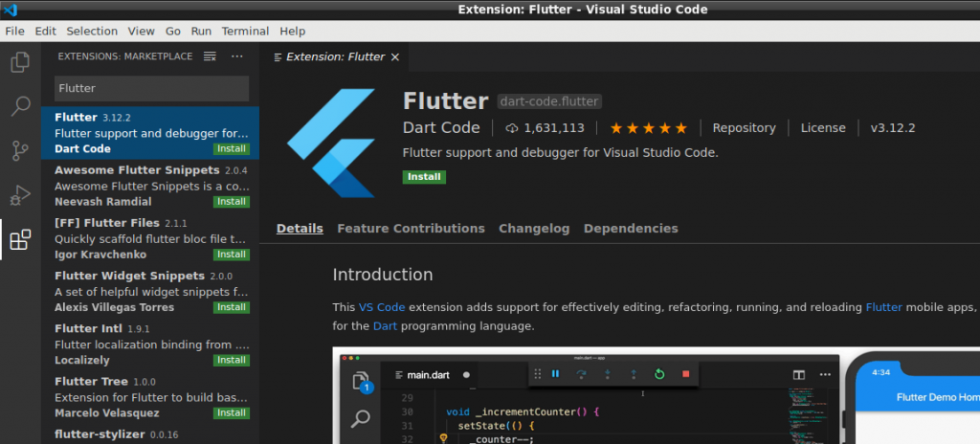Image resolution: width=980 pixels, height=444 pixels.
Task: Select Flutter Widget Snippets list entry
Action: (x=150, y=292)
